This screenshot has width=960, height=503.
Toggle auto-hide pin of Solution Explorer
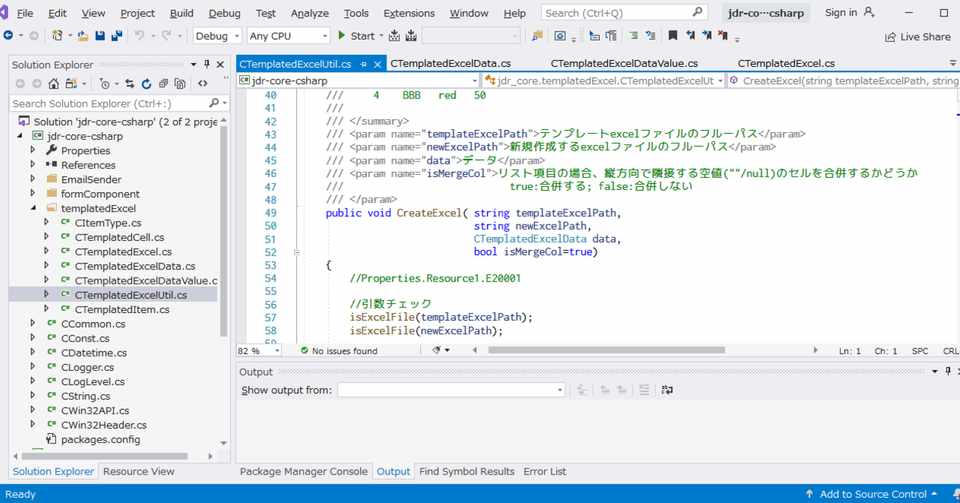coord(207,64)
